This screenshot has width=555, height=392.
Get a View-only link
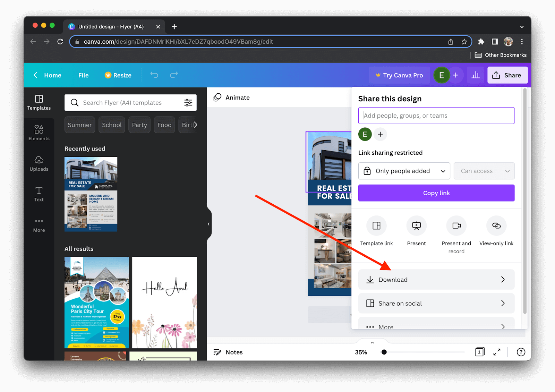pyautogui.click(x=496, y=225)
